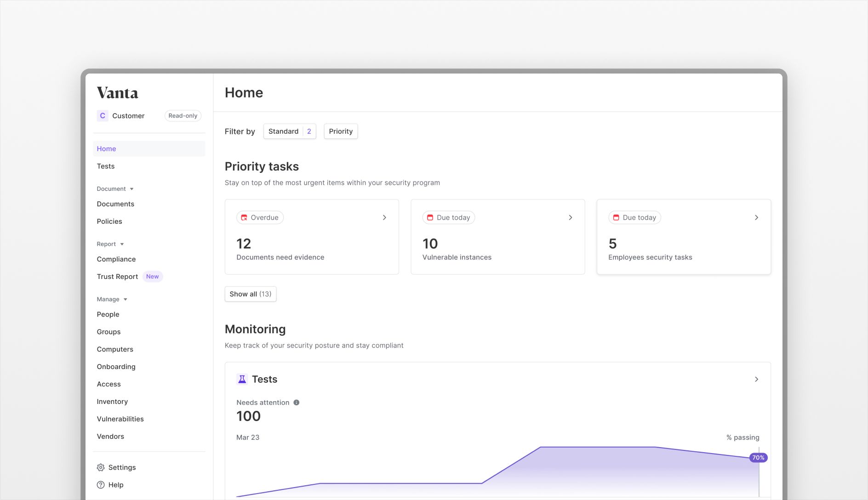This screenshot has height=500, width=868.
Task: Open the Access page
Action: tap(149, 384)
